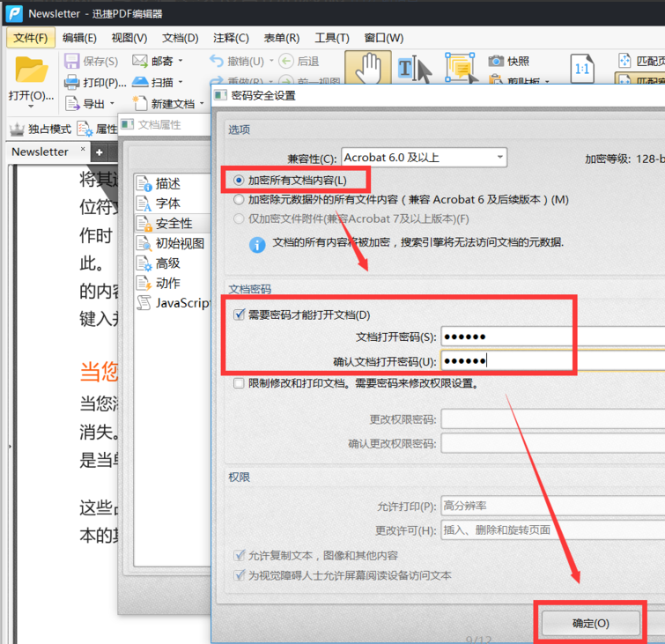Add a new tab with plus button
The image size is (665, 644).
click(x=99, y=152)
